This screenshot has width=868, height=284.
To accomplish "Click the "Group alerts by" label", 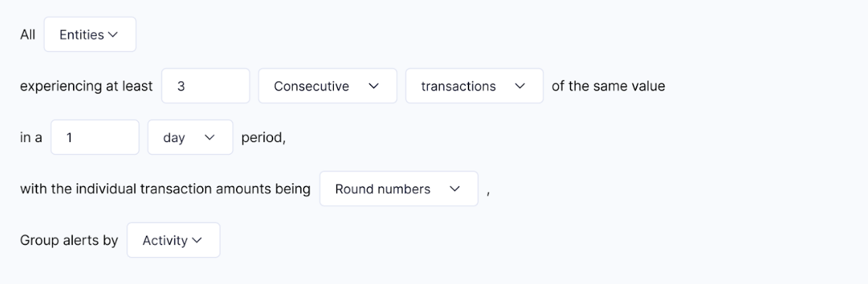I will point(69,240).
